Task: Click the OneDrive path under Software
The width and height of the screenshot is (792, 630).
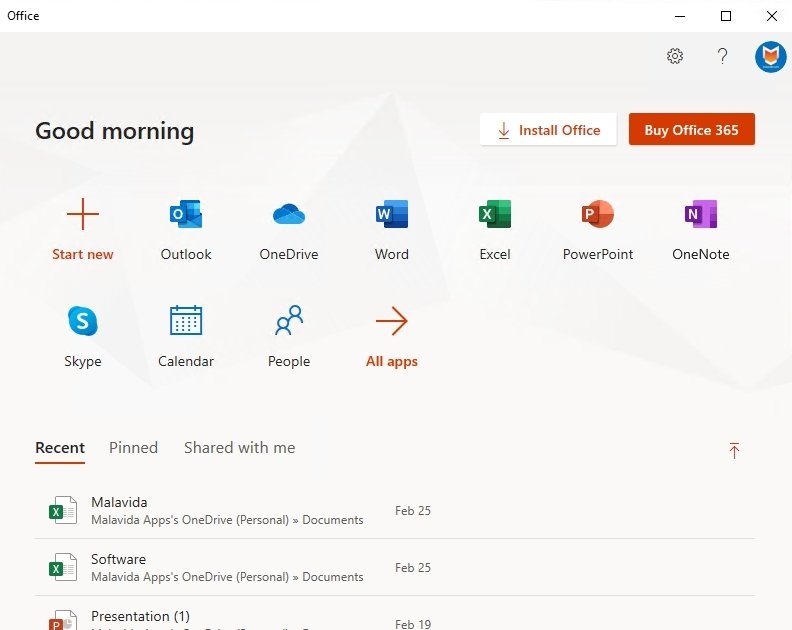Action: point(227,577)
